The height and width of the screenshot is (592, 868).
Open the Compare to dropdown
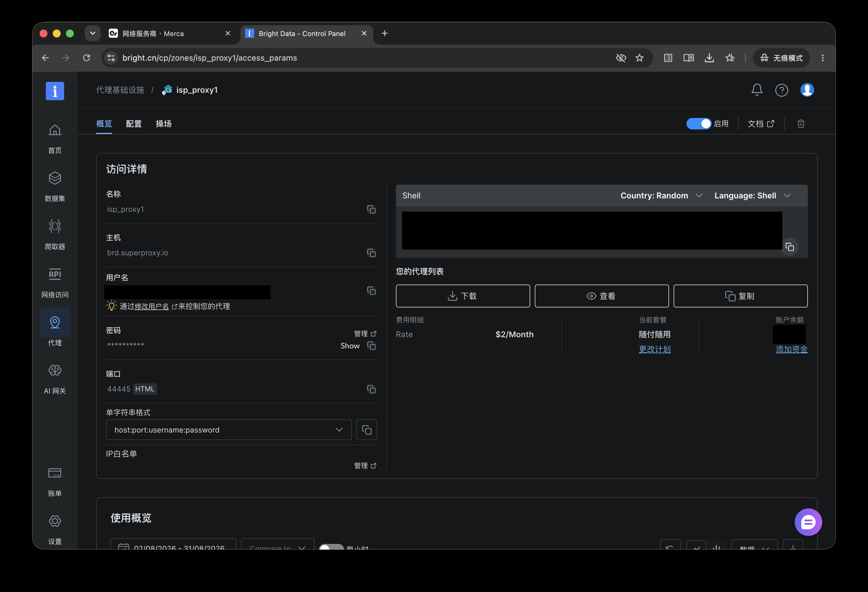(x=277, y=544)
